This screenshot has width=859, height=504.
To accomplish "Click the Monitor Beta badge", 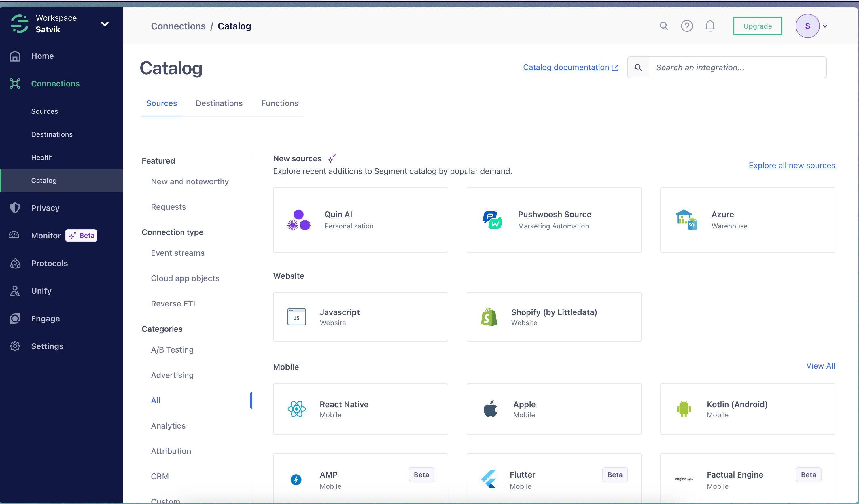I will click(82, 236).
